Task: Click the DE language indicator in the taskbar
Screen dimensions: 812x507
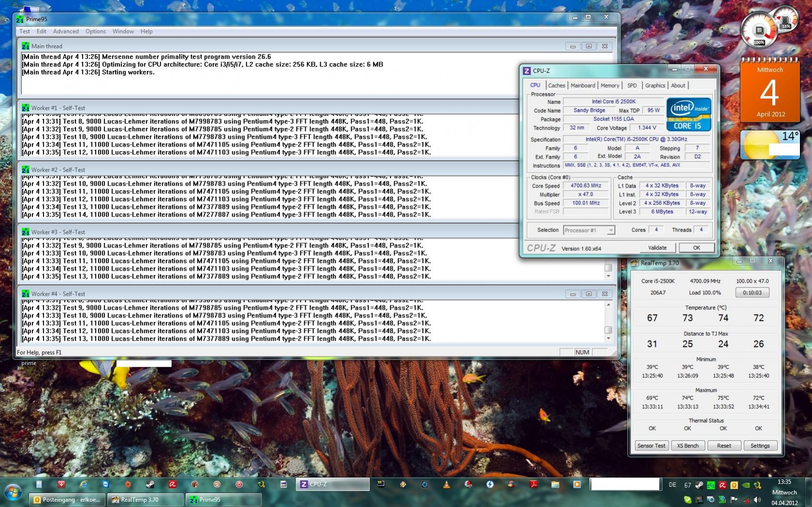Action: (x=672, y=485)
